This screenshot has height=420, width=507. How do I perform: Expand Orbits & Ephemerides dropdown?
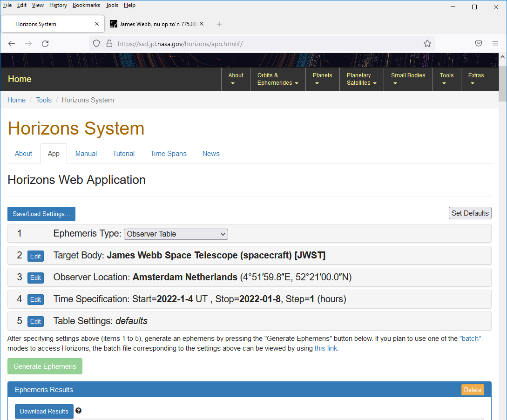coord(278,79)
